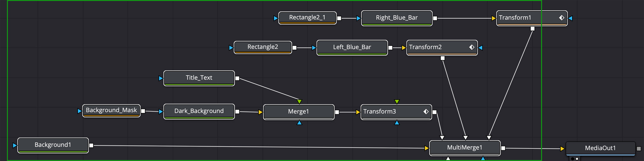Select the Merge1 node
Viewport: 644px width, 161px height.
tap(298, 111)
